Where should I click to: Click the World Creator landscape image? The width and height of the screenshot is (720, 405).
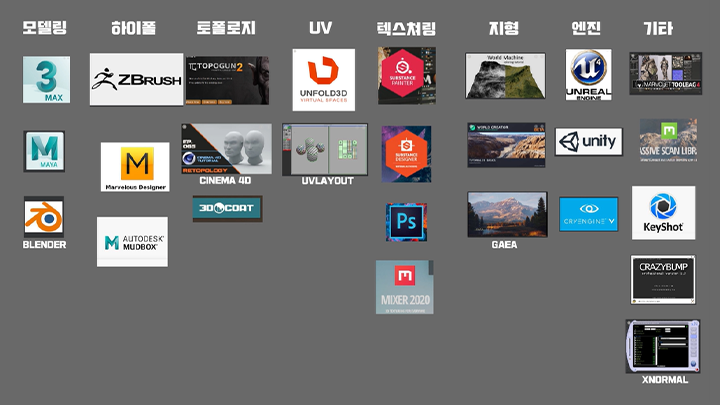pos(506,145)
